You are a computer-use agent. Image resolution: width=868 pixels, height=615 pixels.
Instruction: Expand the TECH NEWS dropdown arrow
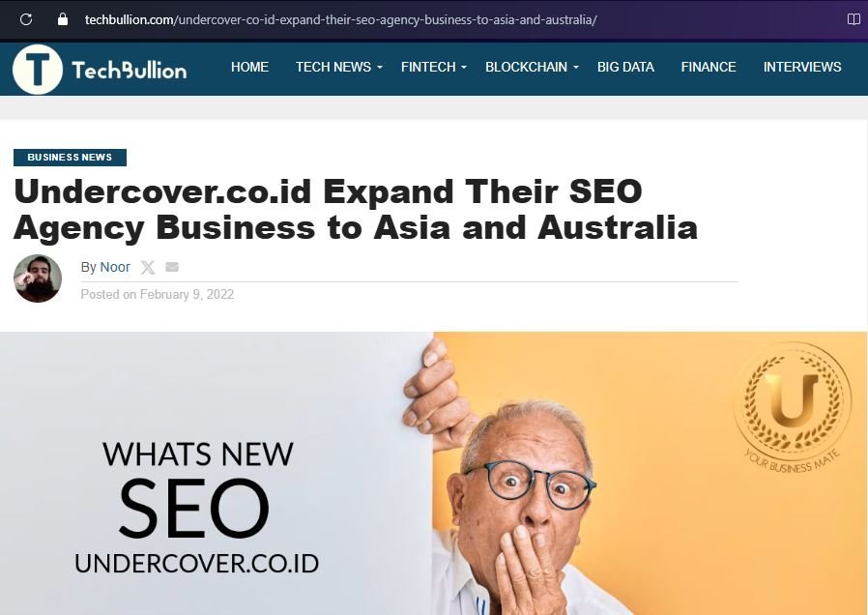[380, 68]
